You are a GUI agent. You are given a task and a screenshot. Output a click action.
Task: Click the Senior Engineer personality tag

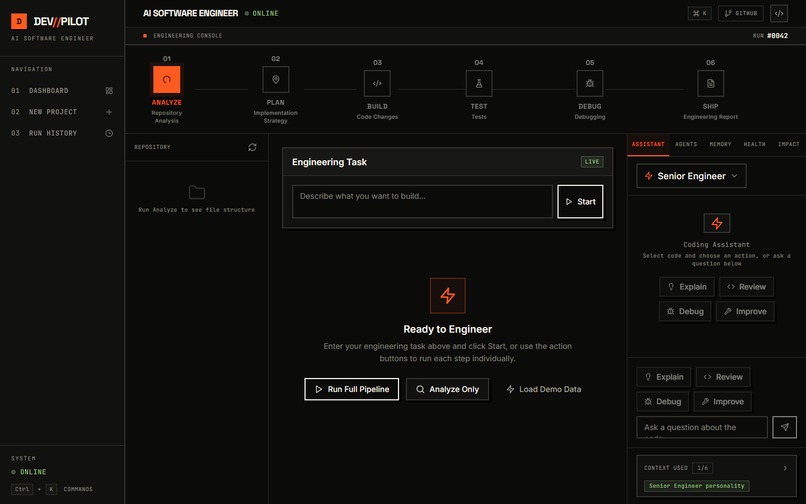(697, 486)
